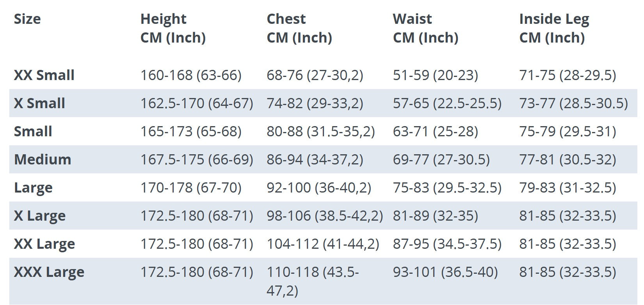This screenshot has height=305, width=644.
Task: Select the X Small size row label
Action: [x=39, y=103]
